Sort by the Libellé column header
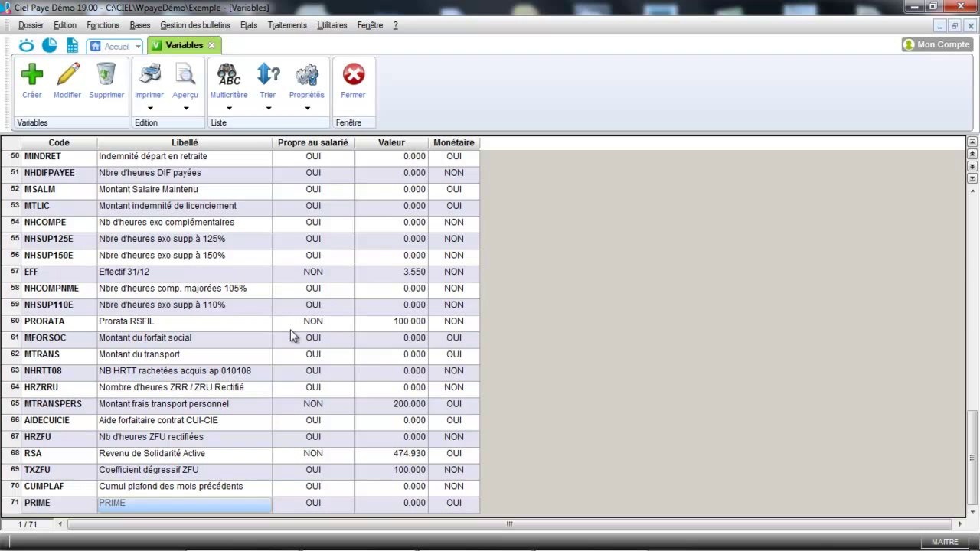Screen dimensions: 980x551 click(x=185, y=142)
